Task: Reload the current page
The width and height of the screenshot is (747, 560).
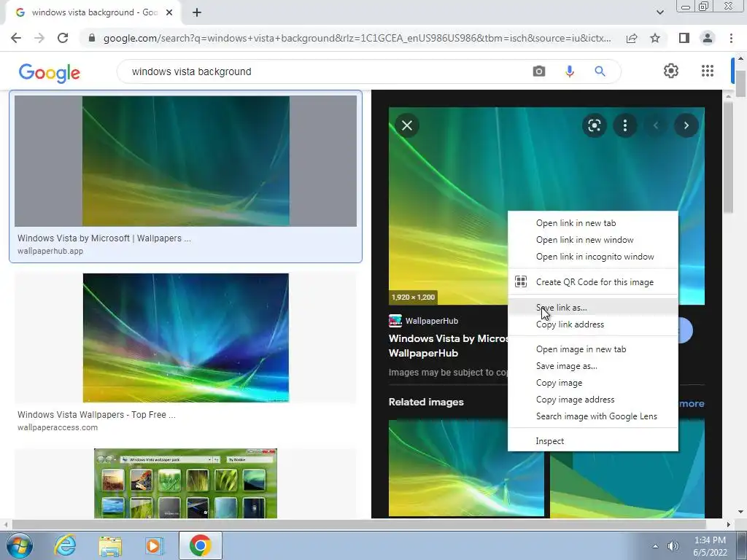Action: [63, 38]
